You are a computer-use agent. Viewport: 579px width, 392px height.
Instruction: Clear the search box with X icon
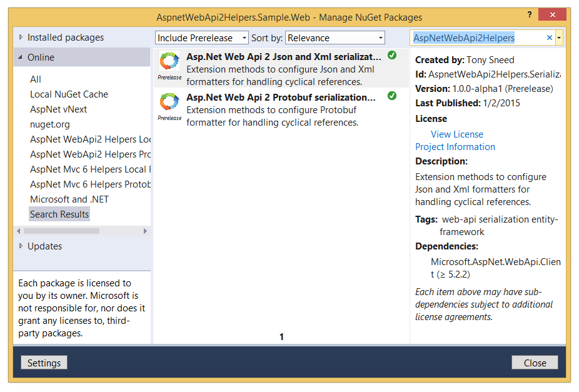tap(550, 38)
